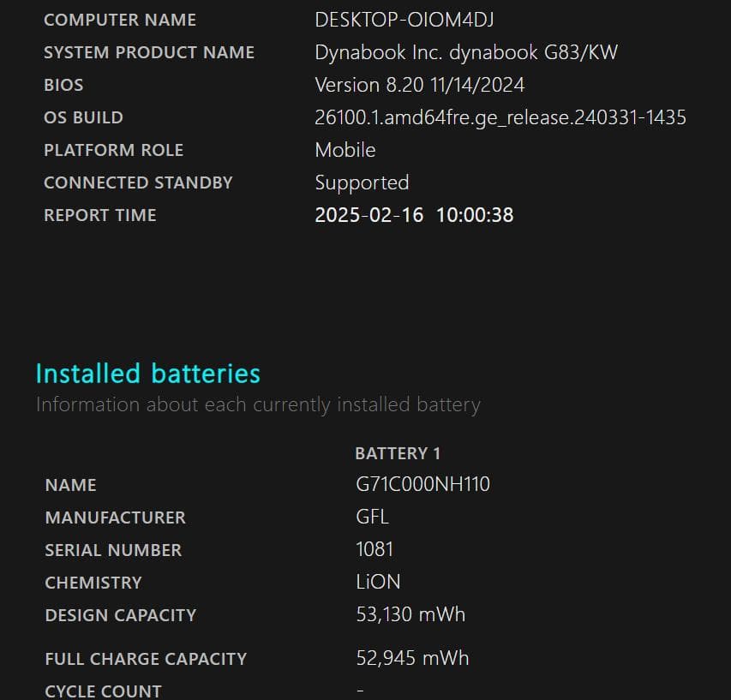Select the 53,130 mWh design capacity value
The width and height of the screenshot is (731, 700).
pyautogui.click(x=410, y=613)
